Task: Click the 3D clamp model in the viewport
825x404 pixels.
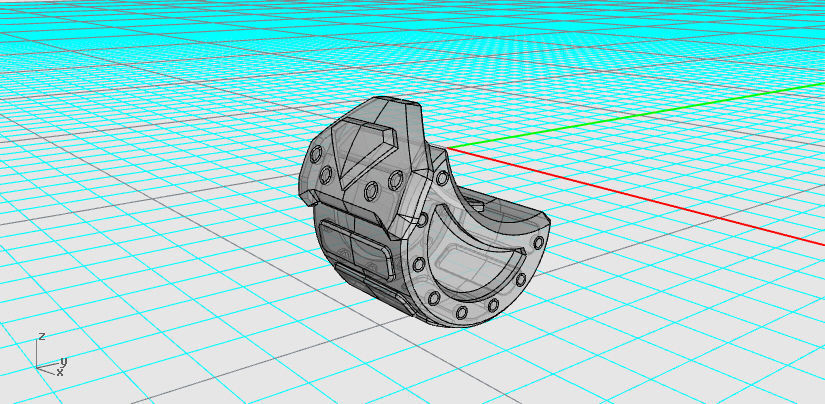Action: pyautogui.click(x=424, y=212)
